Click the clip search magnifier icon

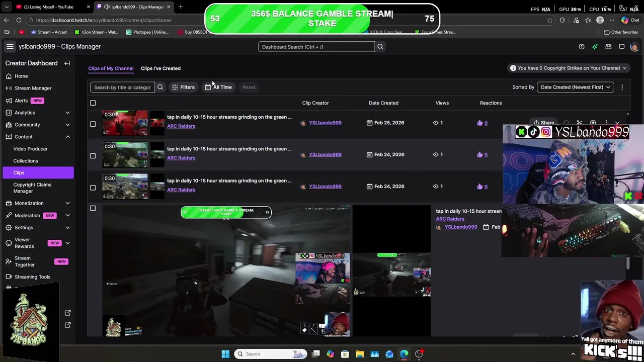point(160,87)
